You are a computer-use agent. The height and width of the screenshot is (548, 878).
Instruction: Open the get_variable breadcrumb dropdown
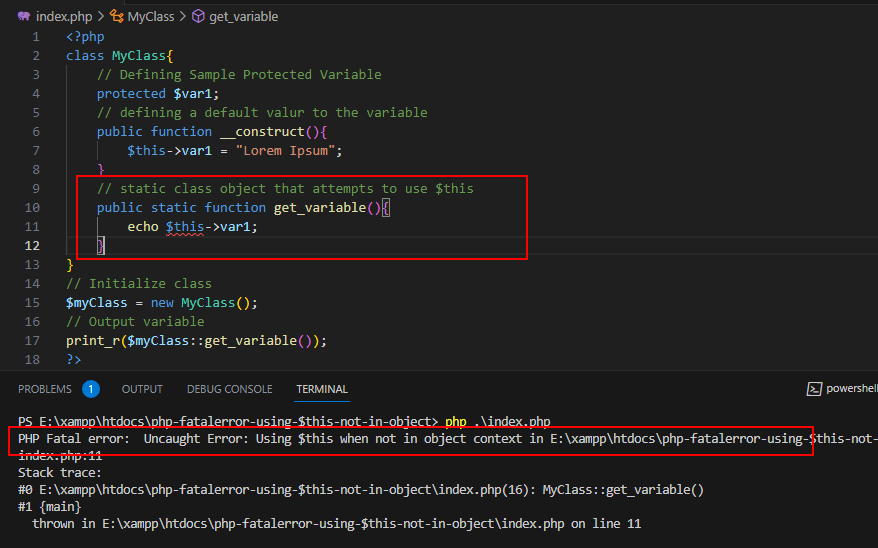coord(244,17)
